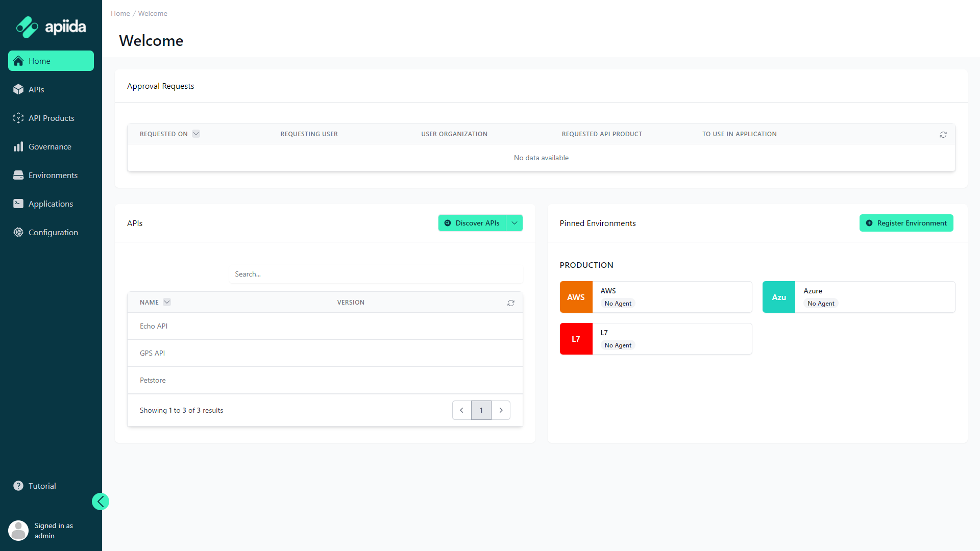The width and height of the screenshot is (980, 551).
Task: Go to the Environments section
Action: coord(53,175)
